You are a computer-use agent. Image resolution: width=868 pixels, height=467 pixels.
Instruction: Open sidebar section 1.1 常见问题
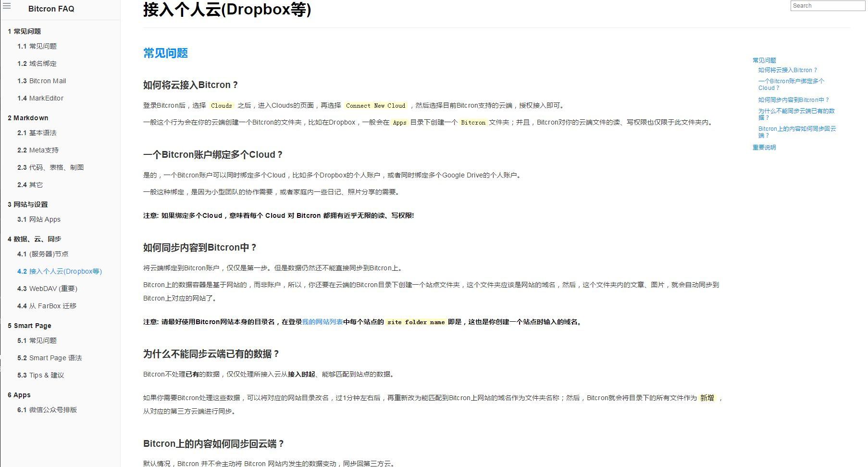tap(37, 46)
